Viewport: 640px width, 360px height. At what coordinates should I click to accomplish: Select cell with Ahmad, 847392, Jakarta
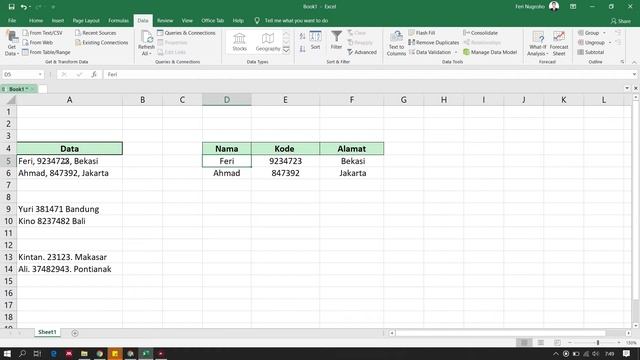click(x=69, y=173)
